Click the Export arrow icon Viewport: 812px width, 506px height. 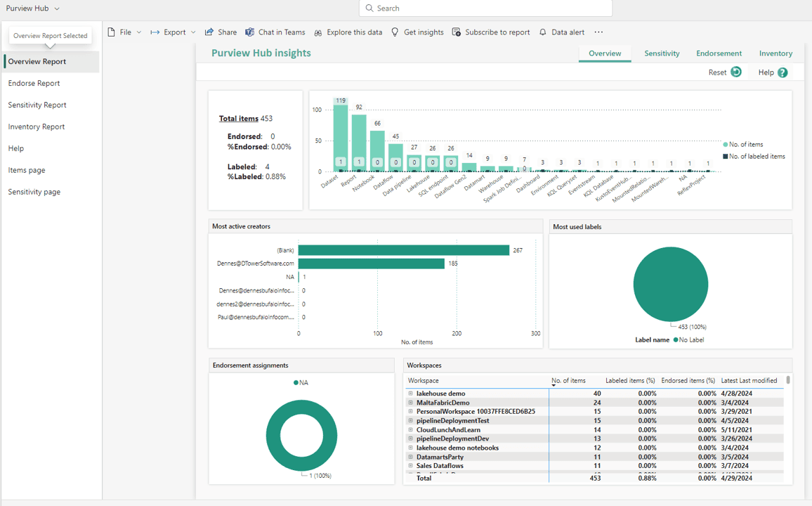coord(155,32)
